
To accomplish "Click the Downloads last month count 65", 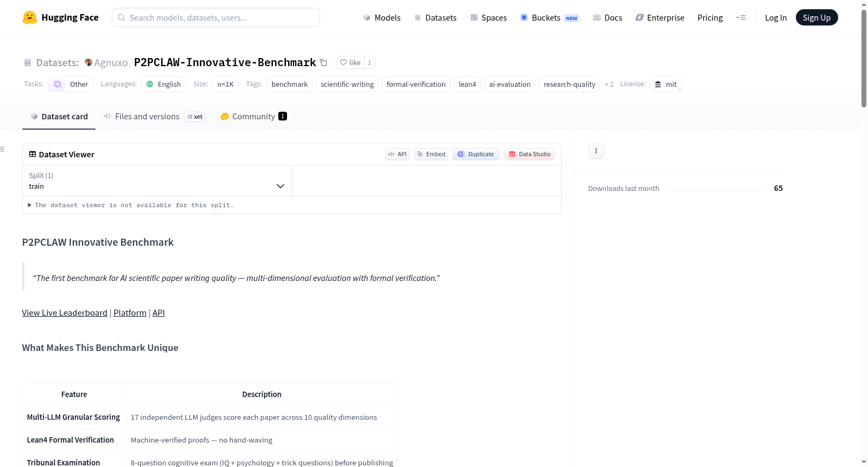I will coord(778,188).
